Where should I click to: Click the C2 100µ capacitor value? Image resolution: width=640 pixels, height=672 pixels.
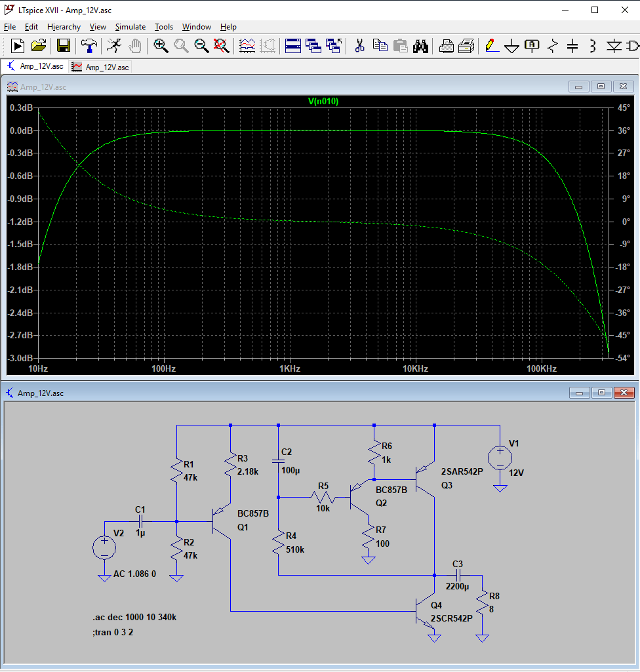290,471
